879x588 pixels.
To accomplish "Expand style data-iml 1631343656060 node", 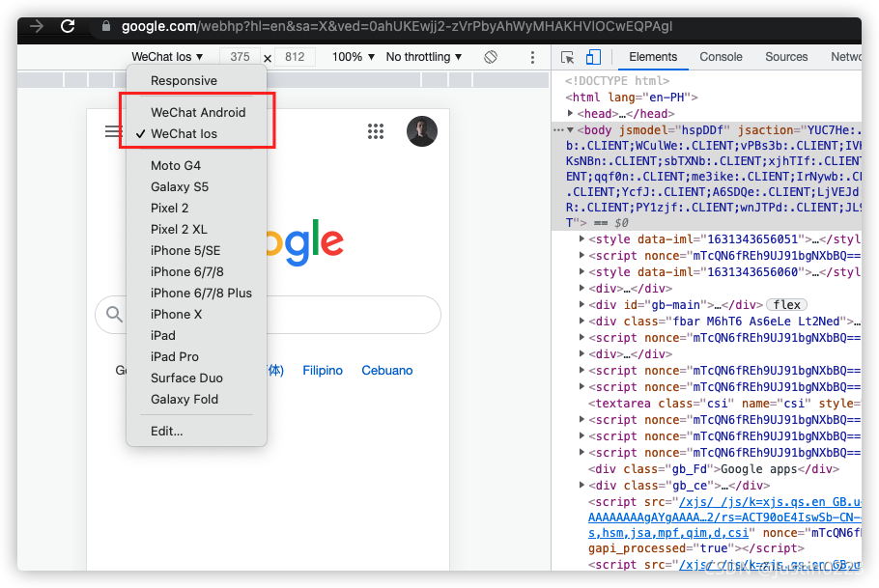I will pyautogui.click(x=581, y=272).
